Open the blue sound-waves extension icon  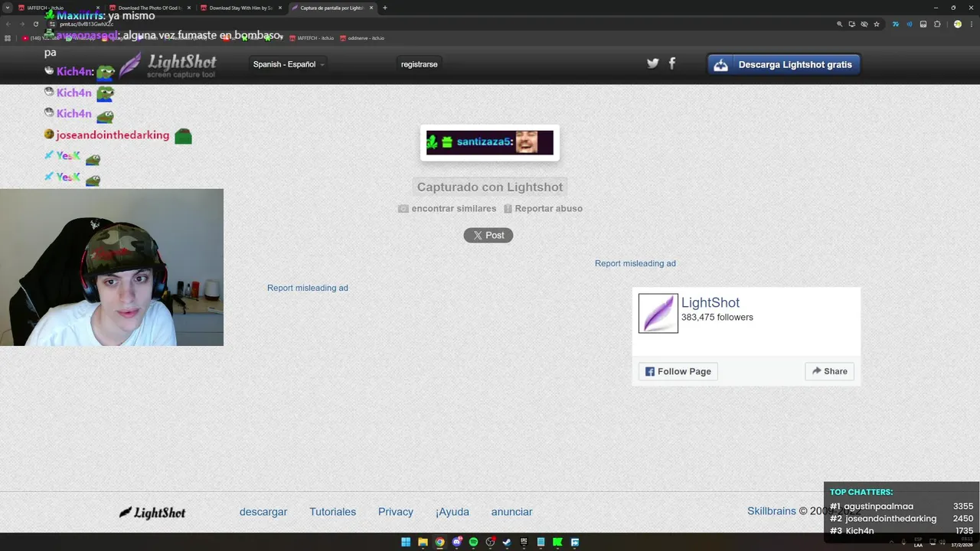910,24
